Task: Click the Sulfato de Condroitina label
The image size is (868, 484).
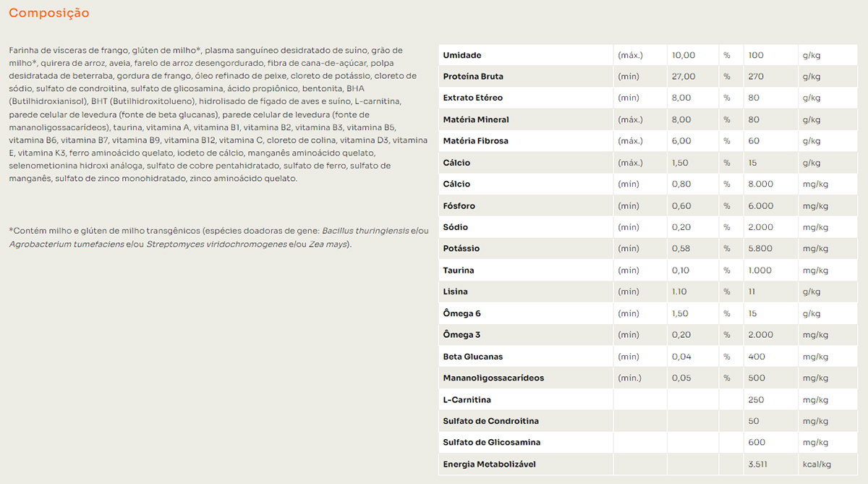Action: (x=490, y=421)
